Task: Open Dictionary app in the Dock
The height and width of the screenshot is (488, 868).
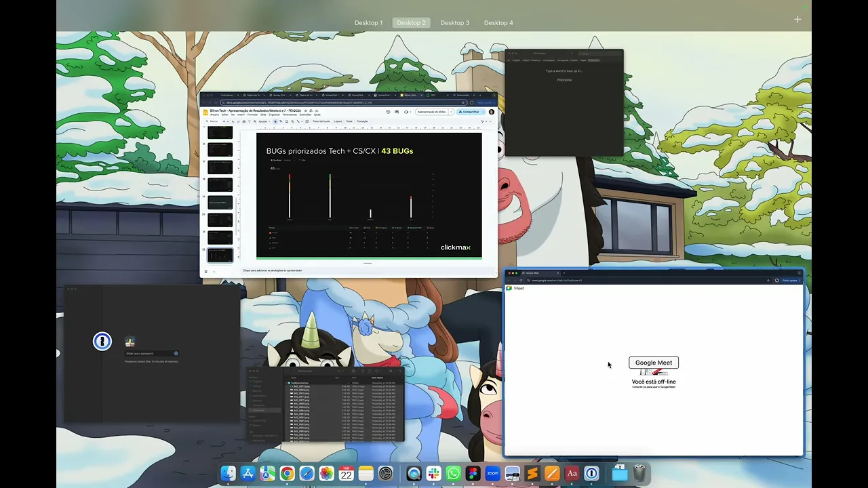Action: click(x=572, y=473)
